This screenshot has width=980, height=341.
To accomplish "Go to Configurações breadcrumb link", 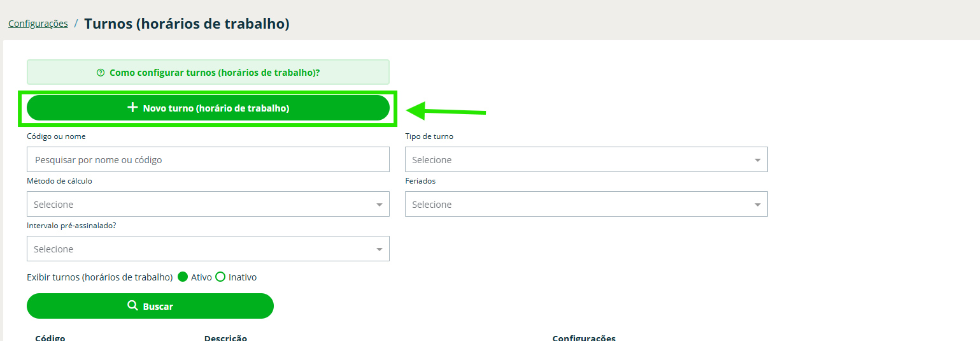I will (38, 24).
